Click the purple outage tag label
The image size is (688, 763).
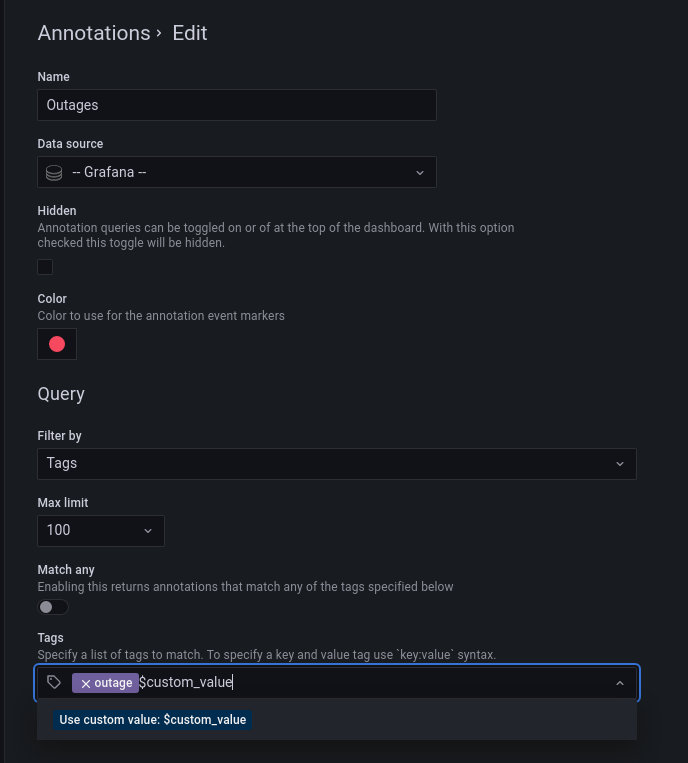pyautogui.click(x=114, y=683)
